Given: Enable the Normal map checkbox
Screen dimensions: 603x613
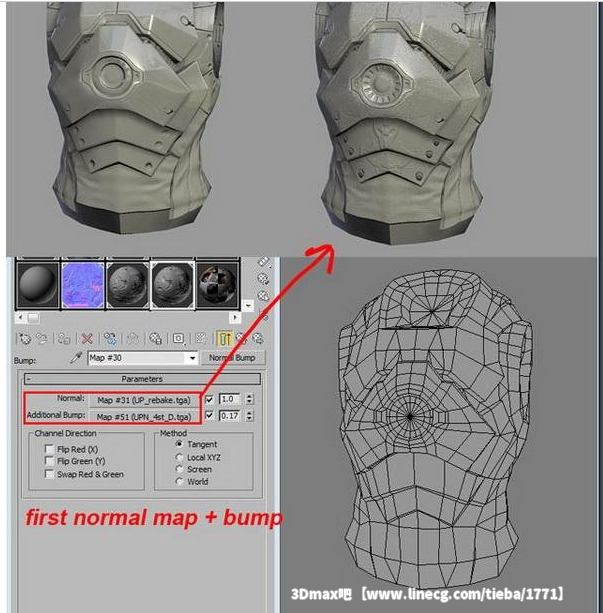Looking at the screenshot, I should pyautogui.click(x=209, y=399).
